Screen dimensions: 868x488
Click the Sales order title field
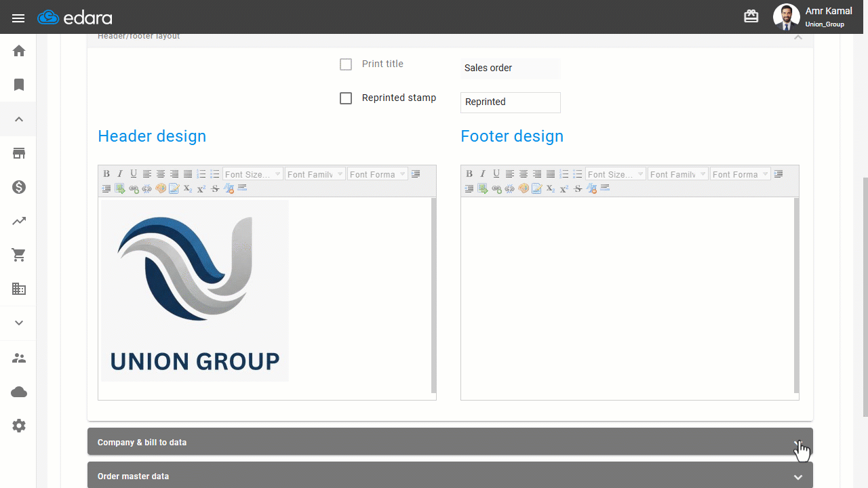(x=511, y=68)
